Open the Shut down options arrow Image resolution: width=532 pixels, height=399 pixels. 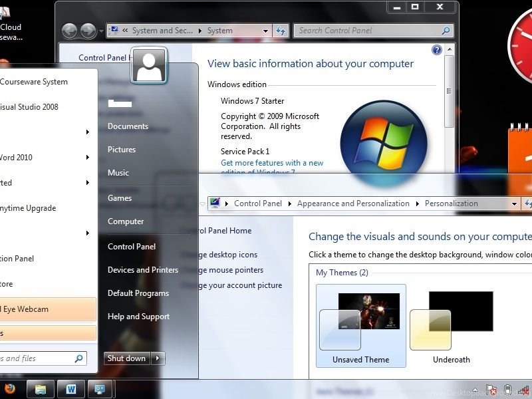pos(158,358)
